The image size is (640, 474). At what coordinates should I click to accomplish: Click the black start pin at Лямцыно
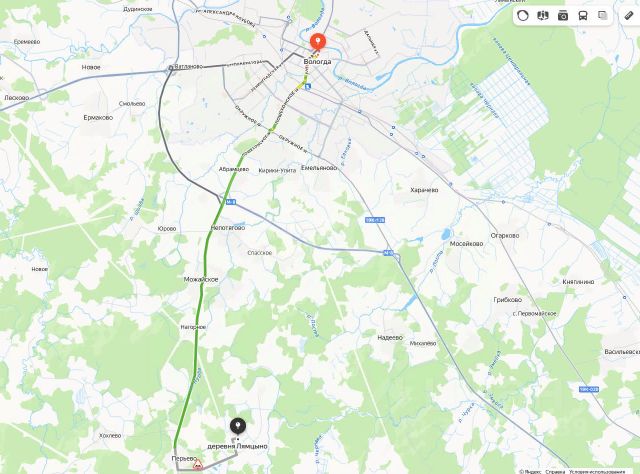tap(238, 427)
